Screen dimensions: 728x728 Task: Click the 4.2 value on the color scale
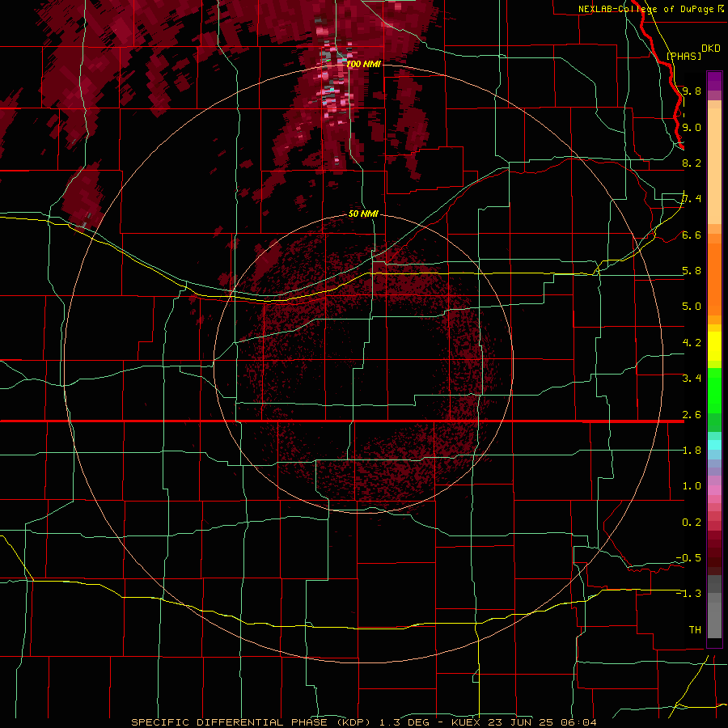click(x=692, y=343)
